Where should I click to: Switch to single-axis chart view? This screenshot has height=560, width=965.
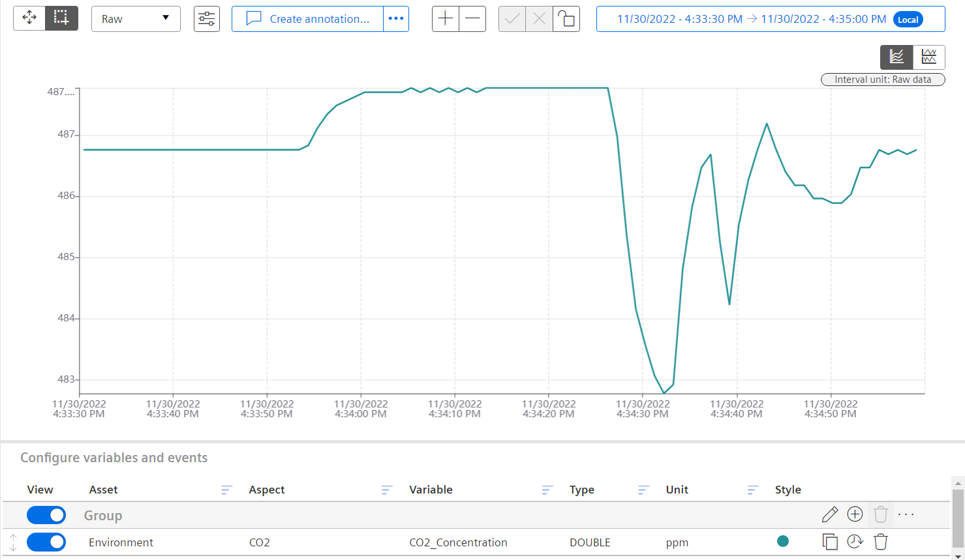(896, 57)
